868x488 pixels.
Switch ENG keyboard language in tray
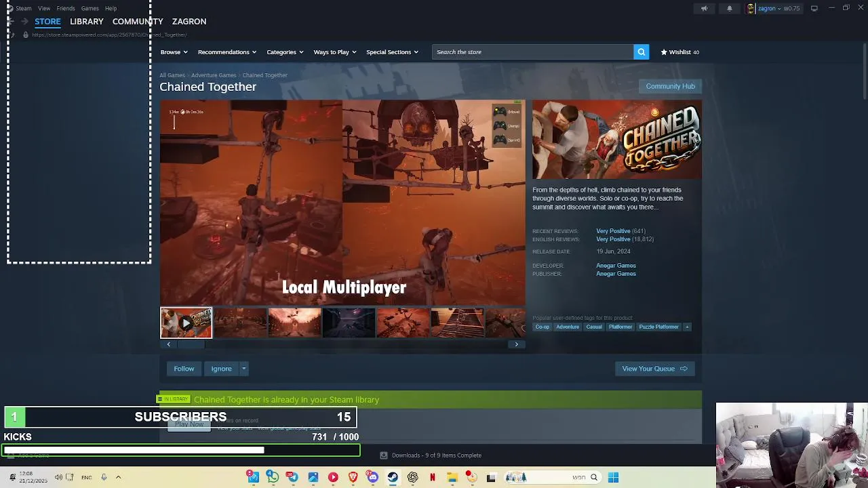[86, 478]
